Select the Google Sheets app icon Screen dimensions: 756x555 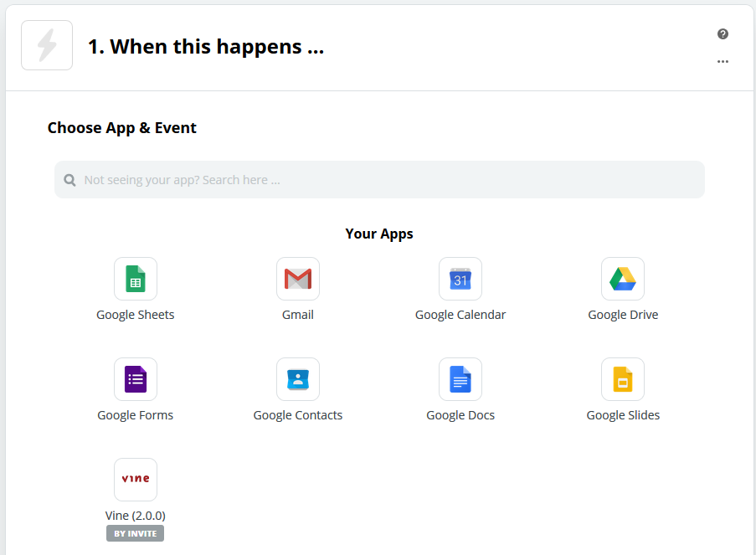coord(136,279)
